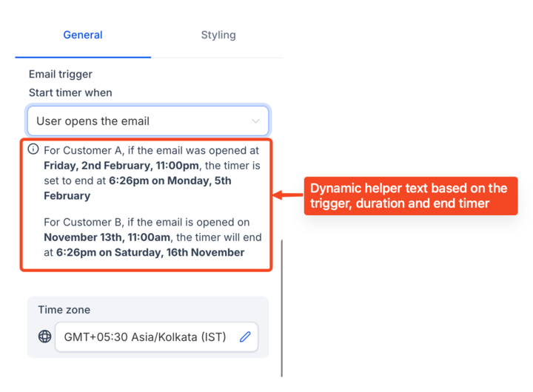
Task: Click the '6:26pm on Monday, 5th February' end-time text
Action: (x=138, y=188)
